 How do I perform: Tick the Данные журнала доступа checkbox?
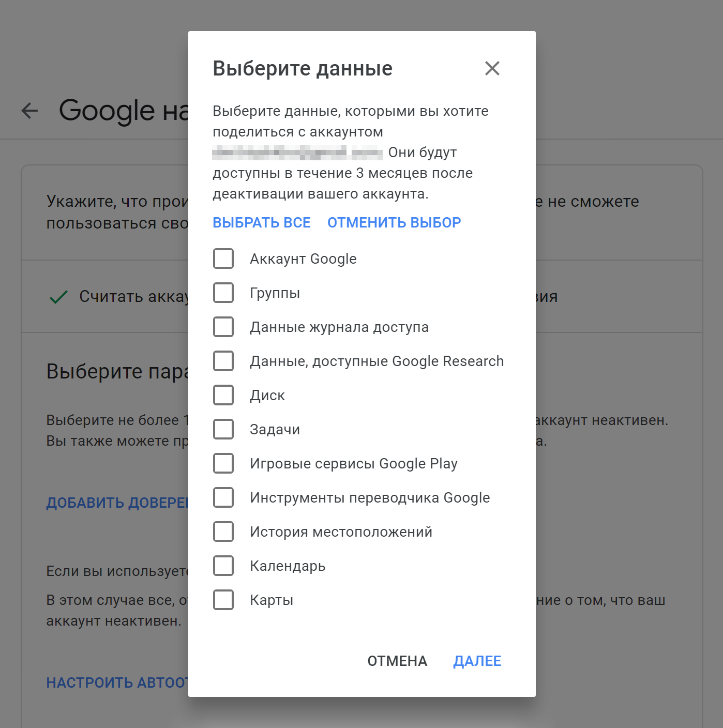point(223,327)
